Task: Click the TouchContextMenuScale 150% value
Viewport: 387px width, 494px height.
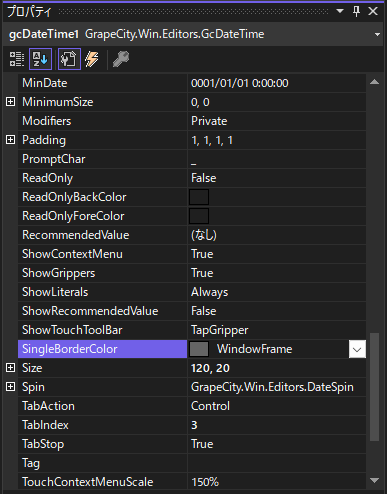Action: (205, 482)
